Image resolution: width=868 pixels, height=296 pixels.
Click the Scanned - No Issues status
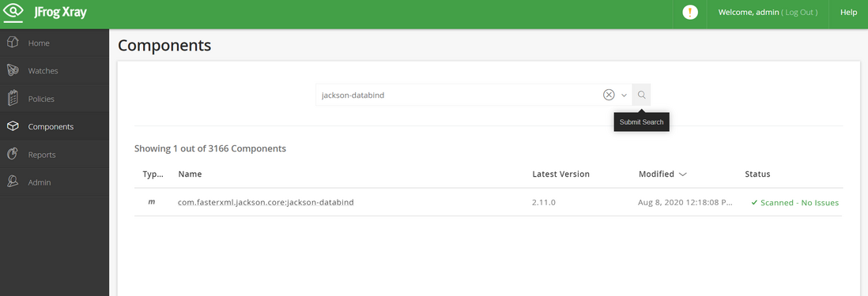[795, 203]
